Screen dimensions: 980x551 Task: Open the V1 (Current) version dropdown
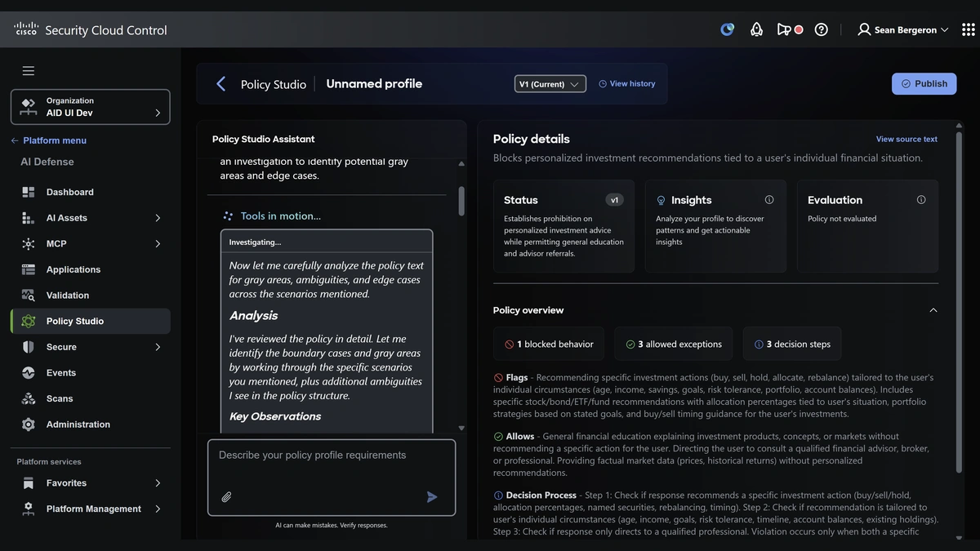click(550, 84)
